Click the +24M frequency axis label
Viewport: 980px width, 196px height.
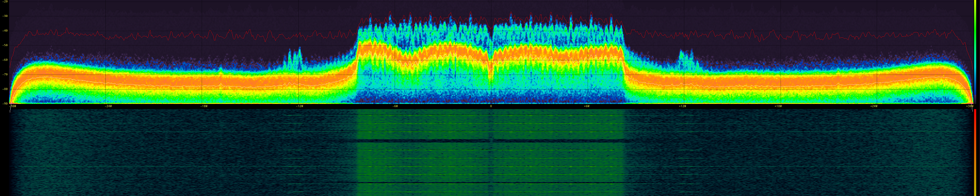[874, 106]
